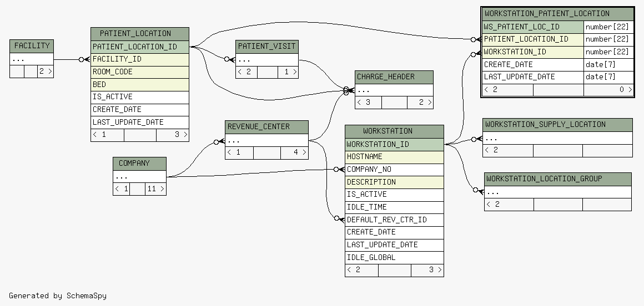Select CREATE_DATE in PATIENT_LOCATION table
Viewport: 644px width, 306px height.
(x=140, y=110)
